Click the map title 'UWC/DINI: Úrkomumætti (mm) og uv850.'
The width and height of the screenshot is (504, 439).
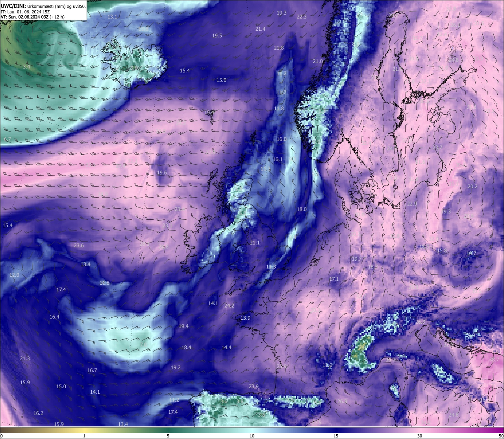43,6
